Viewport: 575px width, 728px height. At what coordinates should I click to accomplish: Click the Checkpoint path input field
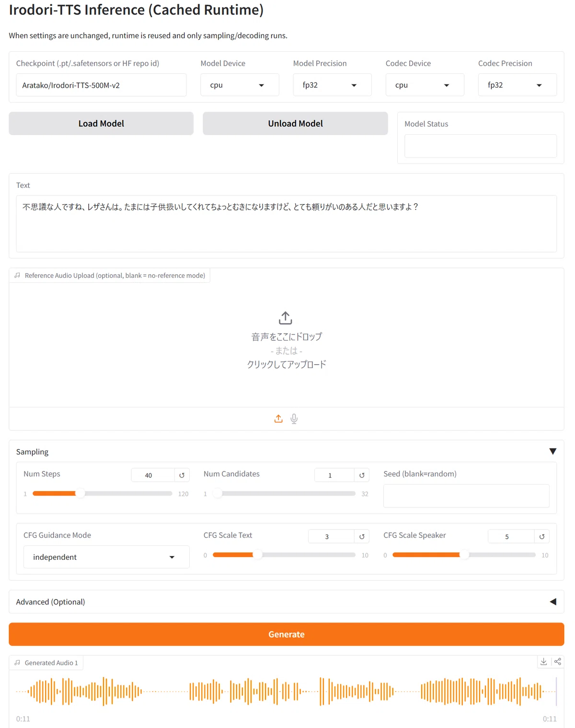tap(101, 85)
